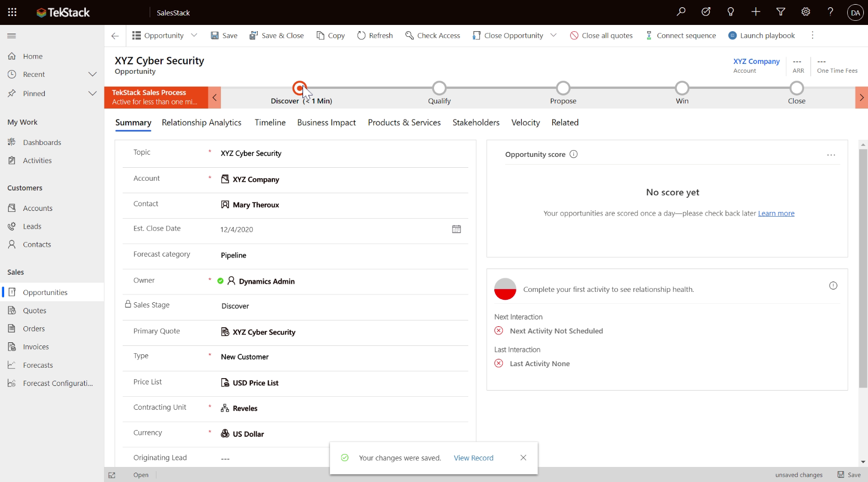Screen dimensions: 868x482
Task: Open the advanced find funnel icon
Action: pos(781,12)
